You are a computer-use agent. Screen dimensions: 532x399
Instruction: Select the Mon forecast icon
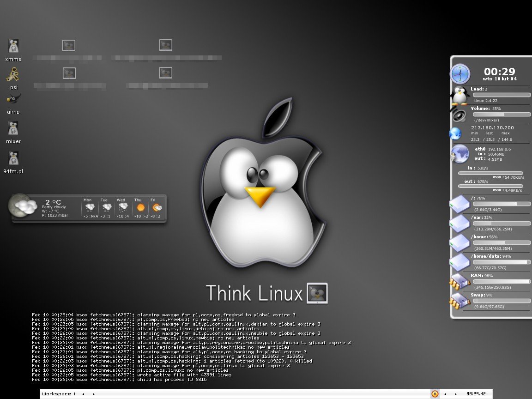pyautogui.click(x=90, y=207)
